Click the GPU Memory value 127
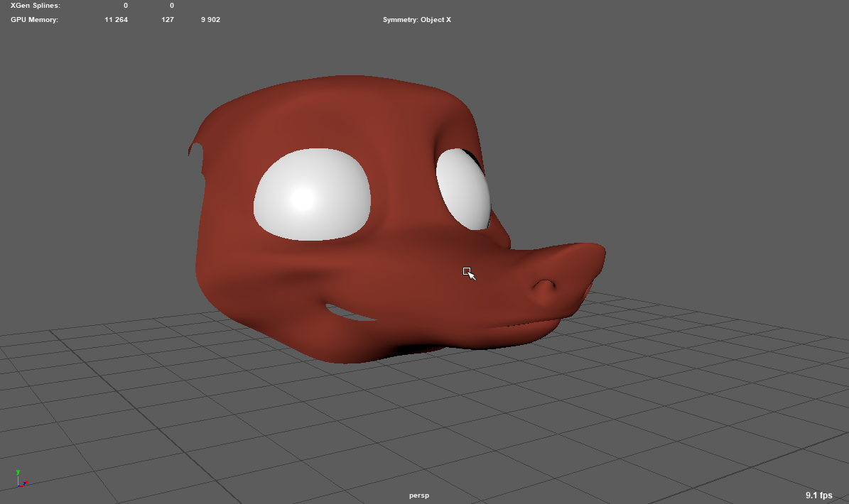Image resolution: width=849 pixels, height=504 pixels. 168,20
